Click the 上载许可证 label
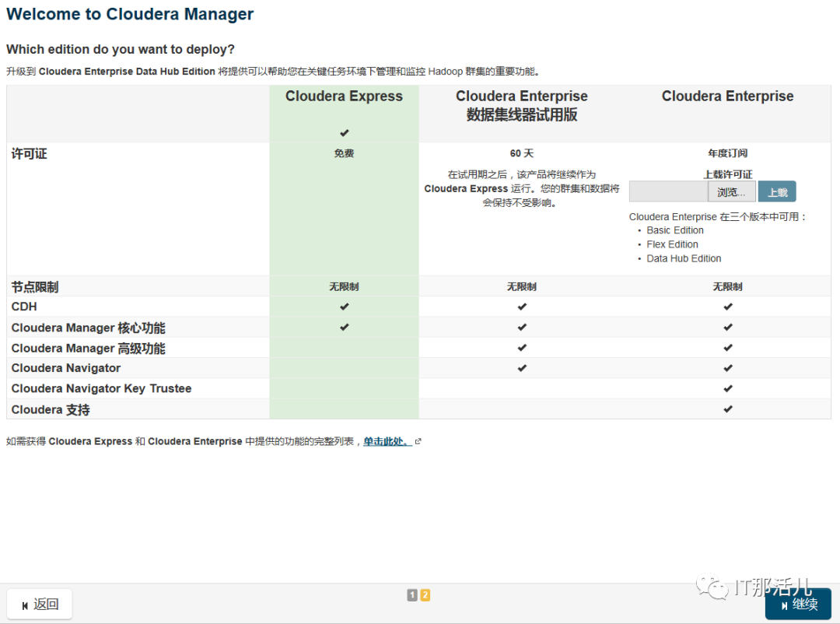The width and height of the screenshot is (840, 624). [727, 174]
